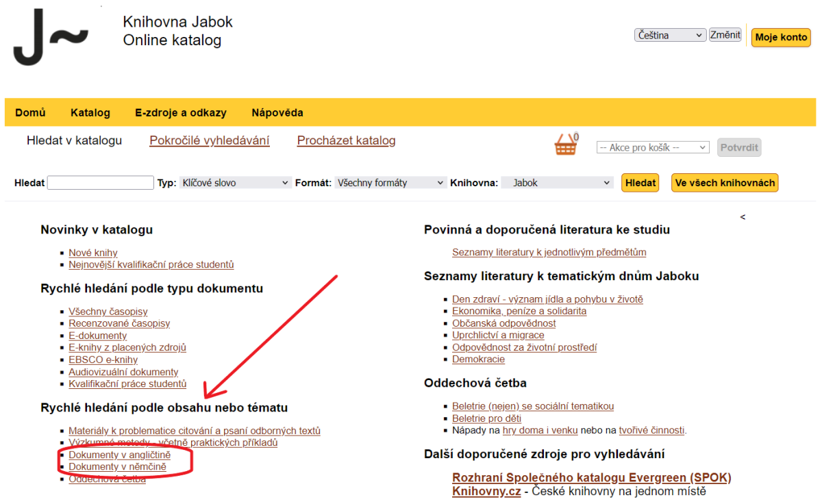
Task: Collapse the right column with the arrow
Action: (x=742, y=216)
